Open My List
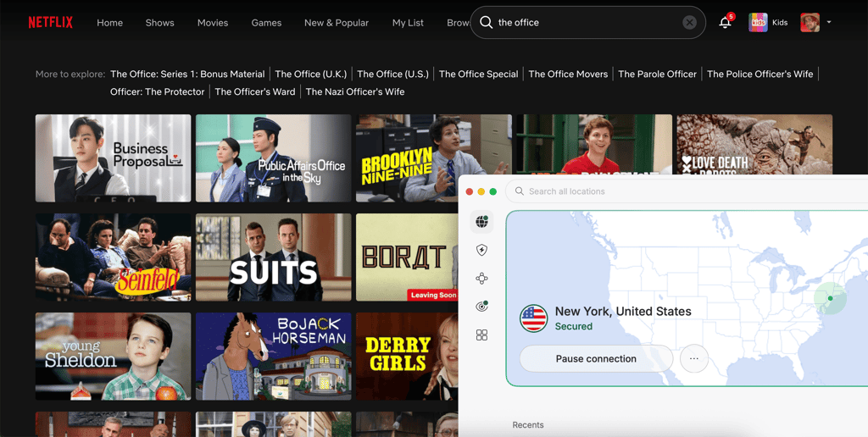This screenshot has height=437, width=868. tap(408, 23)
